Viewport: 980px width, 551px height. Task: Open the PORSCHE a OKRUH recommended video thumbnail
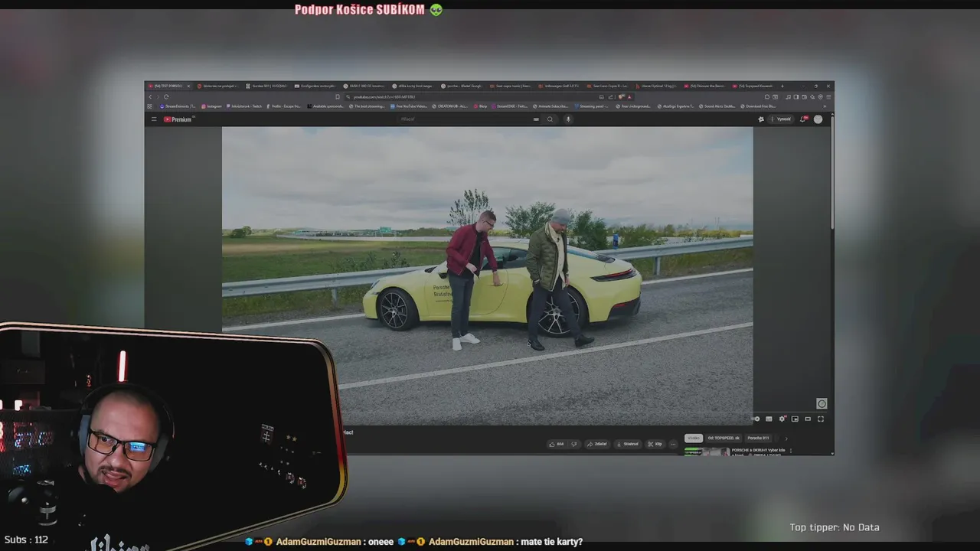coord(707,452)
